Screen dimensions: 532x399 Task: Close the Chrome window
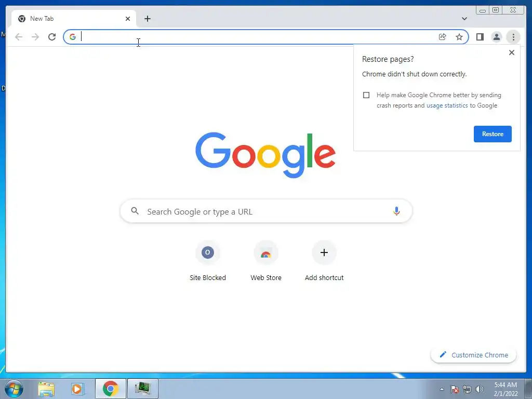click(x=513, y=10)
